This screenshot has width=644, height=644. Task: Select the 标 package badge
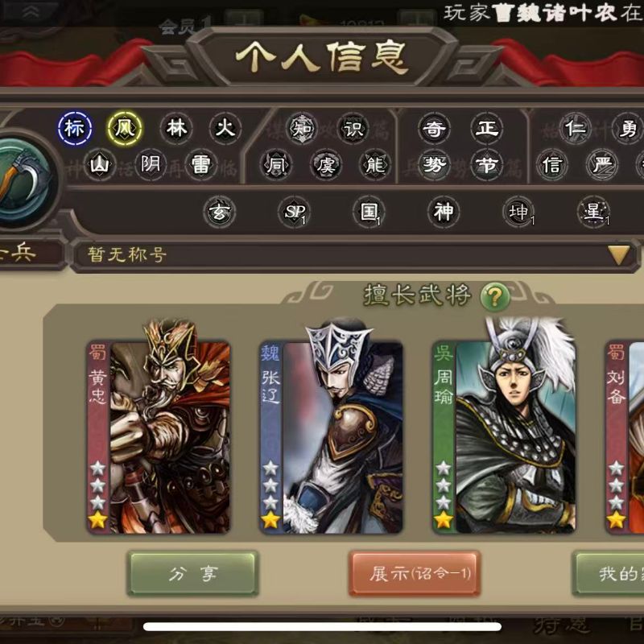(75, 128)
